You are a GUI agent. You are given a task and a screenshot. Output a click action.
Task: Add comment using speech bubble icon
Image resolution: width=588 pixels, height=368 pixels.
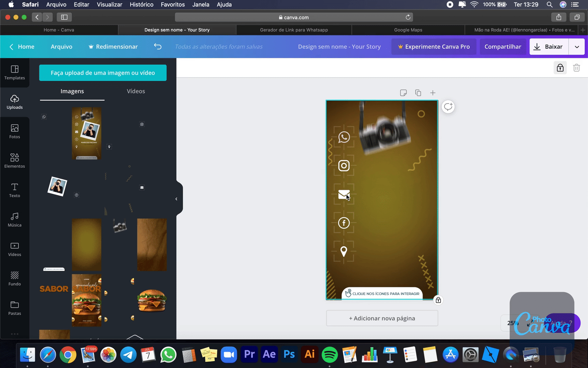[448, 107]
